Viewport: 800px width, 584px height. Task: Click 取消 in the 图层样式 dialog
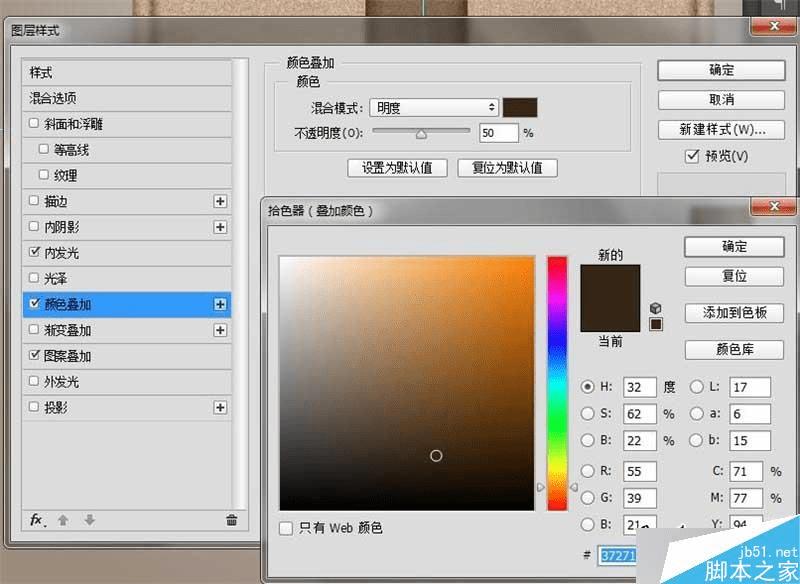pyautogui.click(x=721, y=100)
